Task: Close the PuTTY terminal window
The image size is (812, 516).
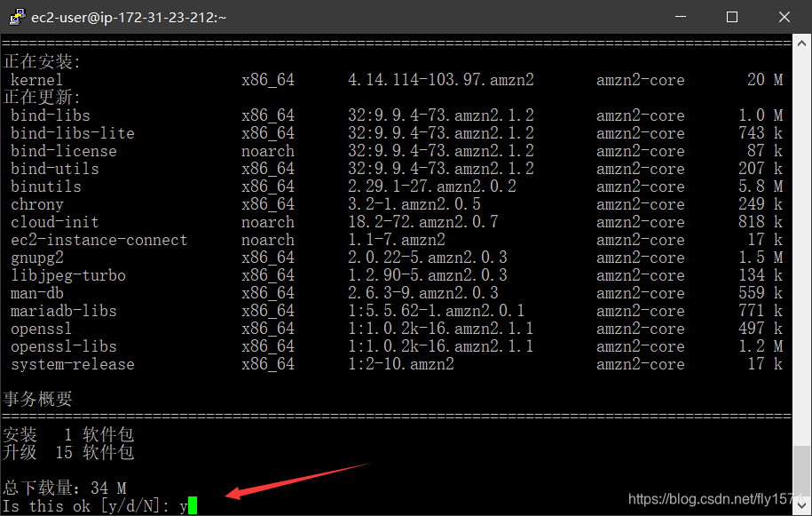Action: coord(784,17)
